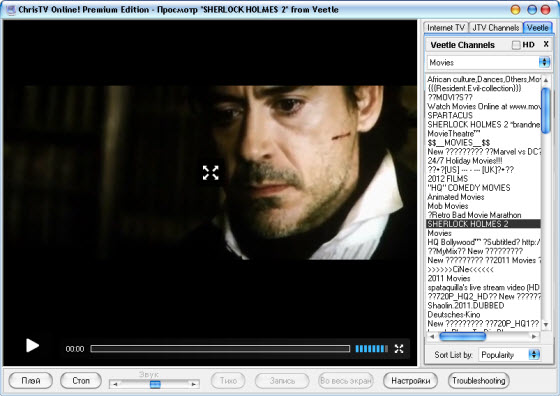Click the video seek progress bar
Screen dimensions: 560x396
(x=220, y=349)
